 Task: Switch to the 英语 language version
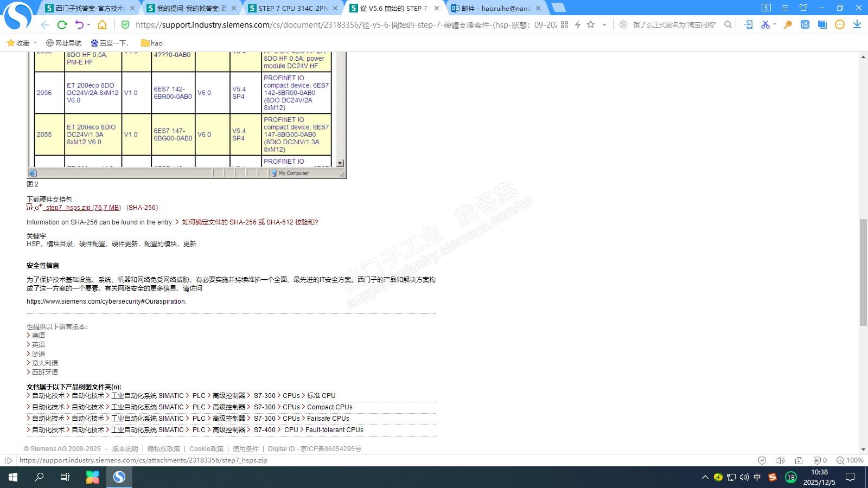click(39, 345)
